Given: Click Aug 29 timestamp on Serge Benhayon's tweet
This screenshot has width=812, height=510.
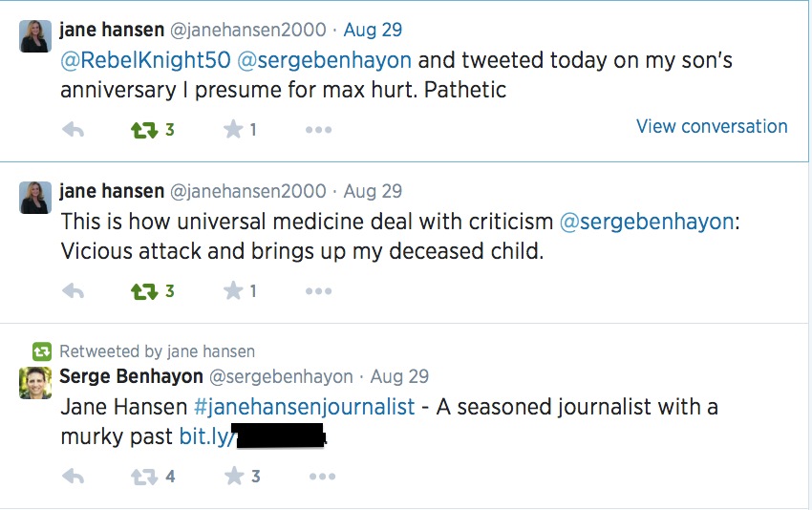Looking at the screenshot, I should [x=399, y=376].
